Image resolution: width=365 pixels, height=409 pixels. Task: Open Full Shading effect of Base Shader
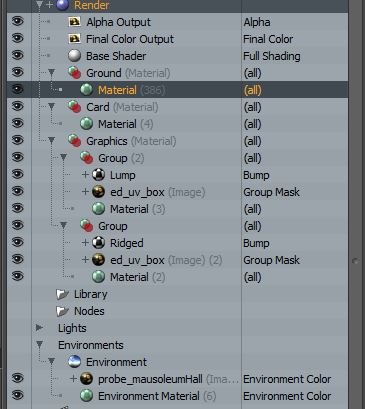click(x=272, y=56)
